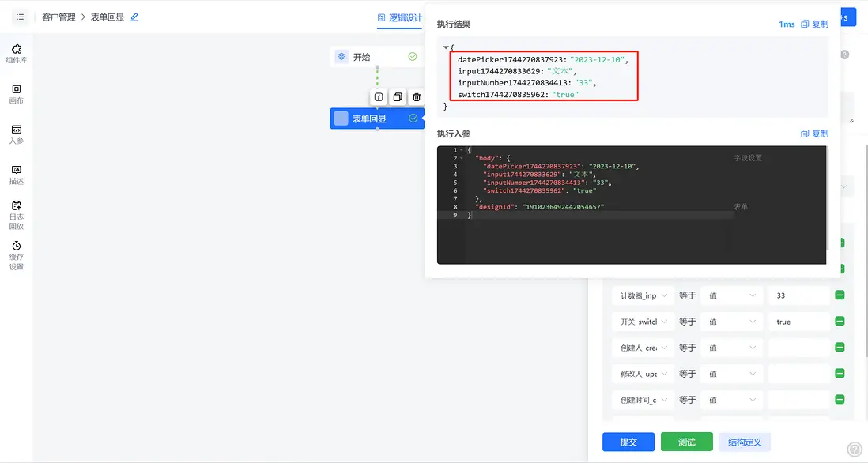
Task: Open the 描述 description panel
Action: click(x=17, y=175)
